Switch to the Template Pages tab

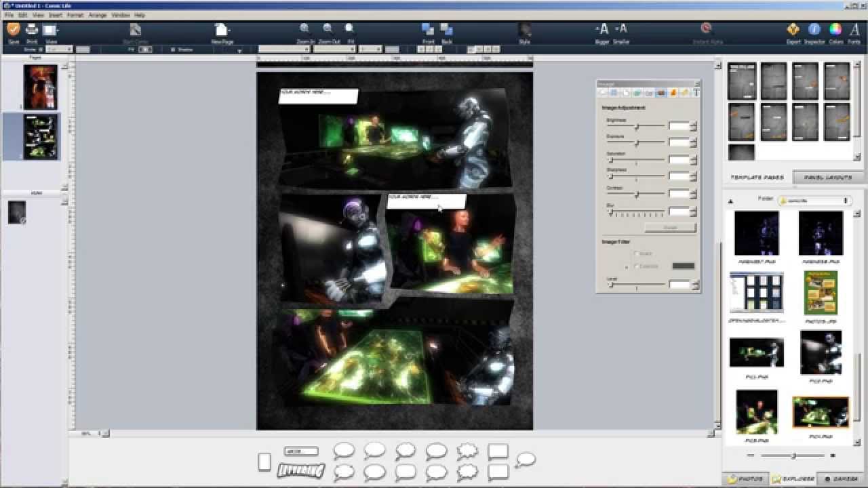pyautogui.click(x=757, y=178)
